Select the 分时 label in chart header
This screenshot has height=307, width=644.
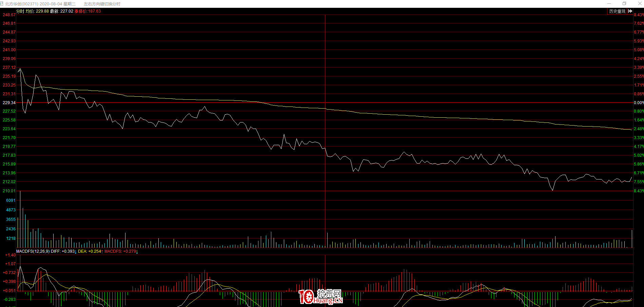[20, 11]
